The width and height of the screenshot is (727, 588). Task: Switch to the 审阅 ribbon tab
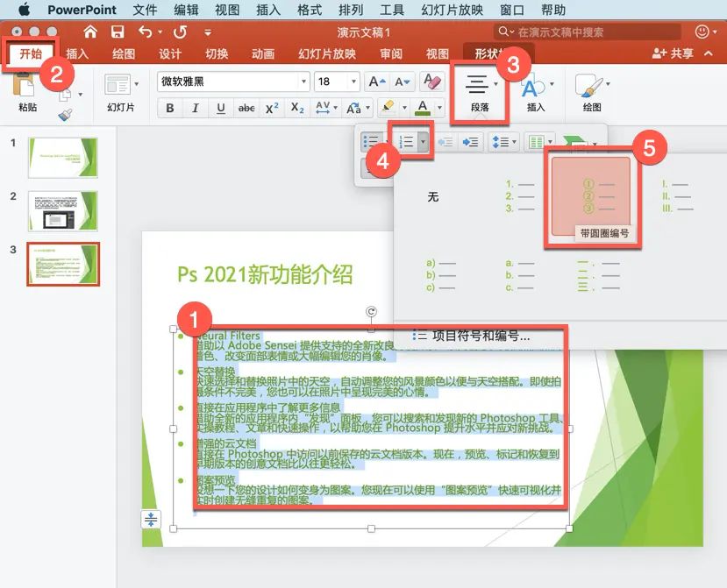point(391,53)
